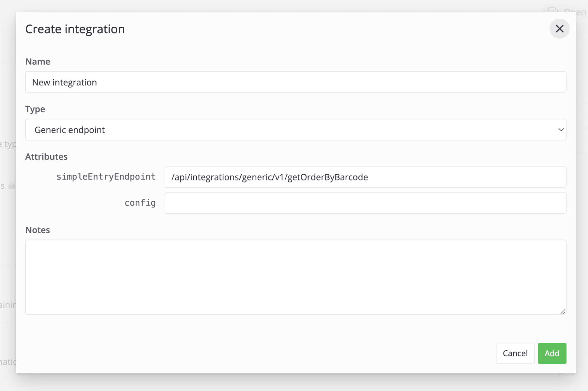
Task: Place the cursor in the Notes textarea
Action: point(295,277)
